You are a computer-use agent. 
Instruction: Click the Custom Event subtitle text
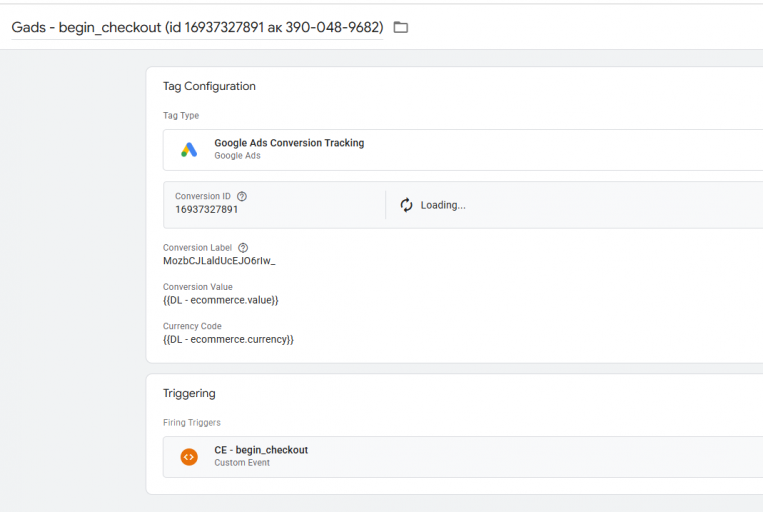tap(242, 463)
